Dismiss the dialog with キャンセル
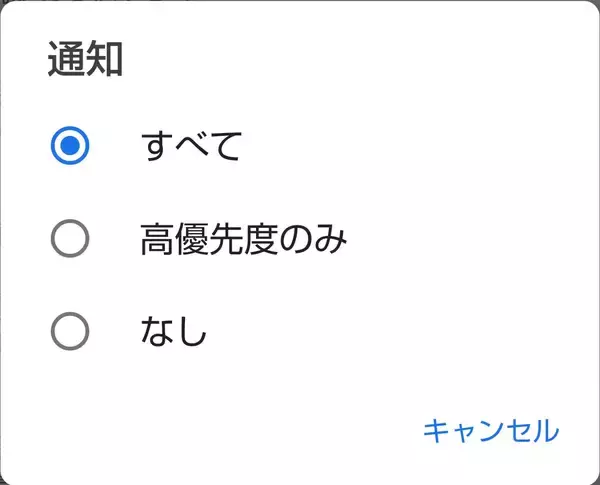The height and width of the screenshot is (485, 600). [x=490, y=431]
